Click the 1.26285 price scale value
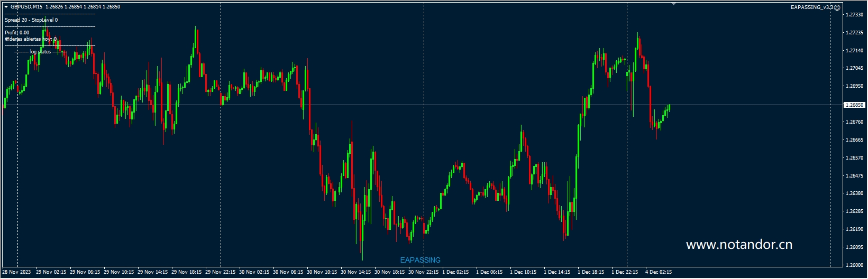868x279 pixels. [854, 211]
